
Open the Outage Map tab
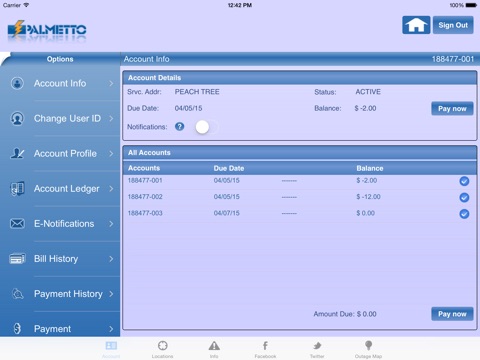pyautogui.click(x=368, y=349)
